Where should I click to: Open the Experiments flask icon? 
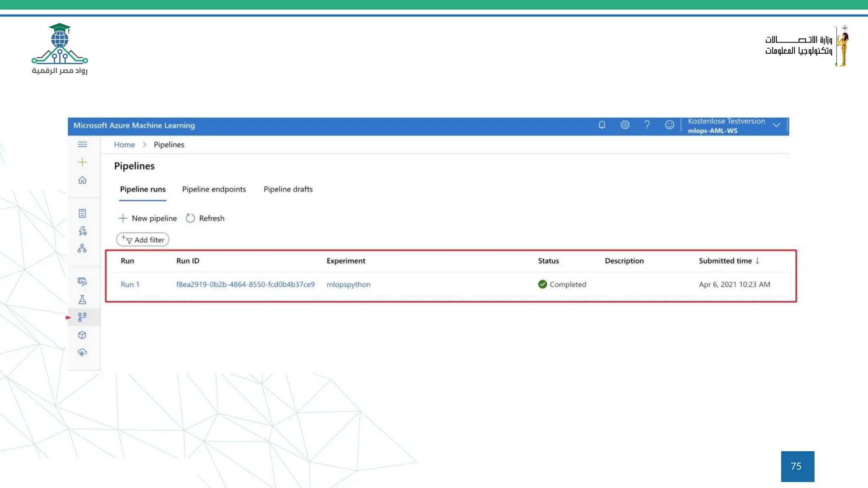tap(82, 299)
